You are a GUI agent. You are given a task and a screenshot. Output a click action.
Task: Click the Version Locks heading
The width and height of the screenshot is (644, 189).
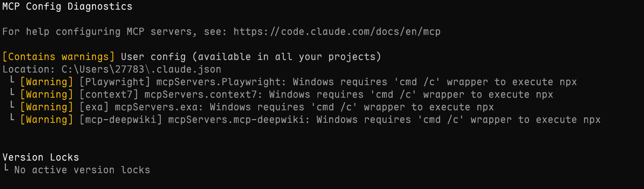(x=41, y=158)
